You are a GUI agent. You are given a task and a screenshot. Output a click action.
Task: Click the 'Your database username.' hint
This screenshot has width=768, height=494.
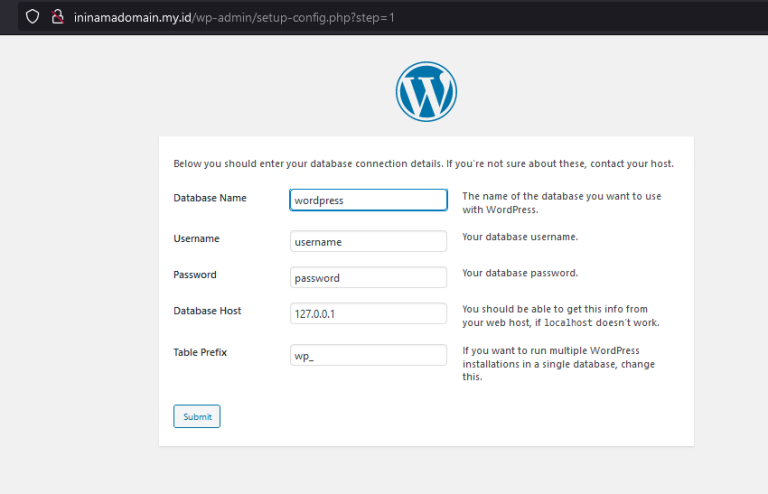pos(520,237)
